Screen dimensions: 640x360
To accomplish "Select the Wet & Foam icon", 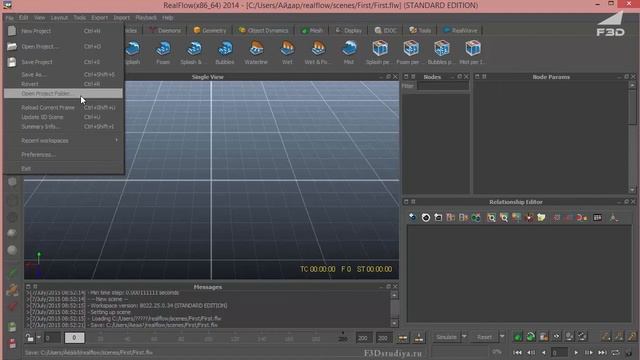I will click(318, 49).
